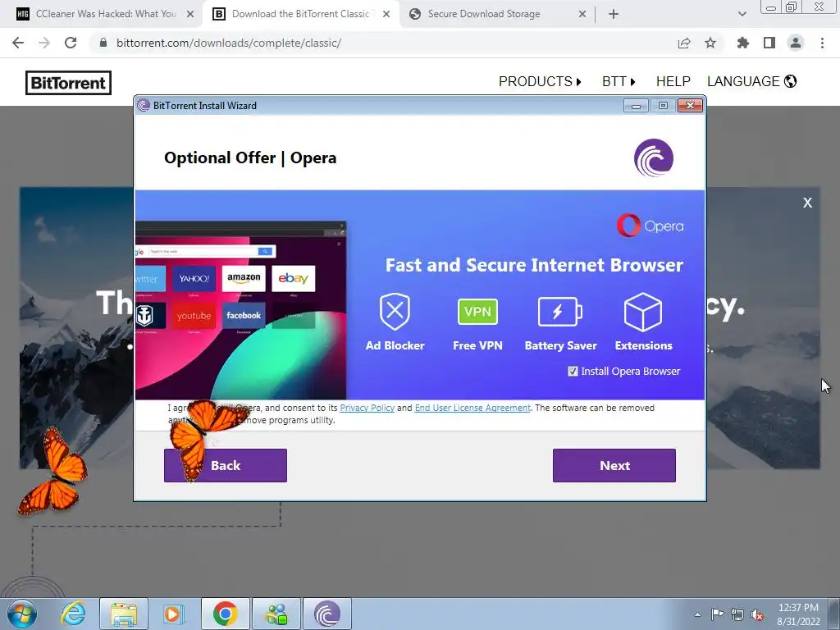This screenshot has width=840, height=630.
Task: Click the muted volume tray icon
Action: click(x=757, y=614)
